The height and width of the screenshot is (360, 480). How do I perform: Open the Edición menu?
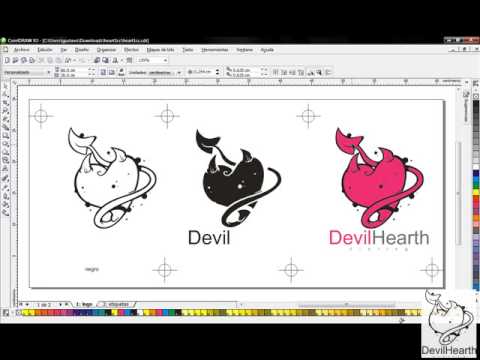coord(45,50)
